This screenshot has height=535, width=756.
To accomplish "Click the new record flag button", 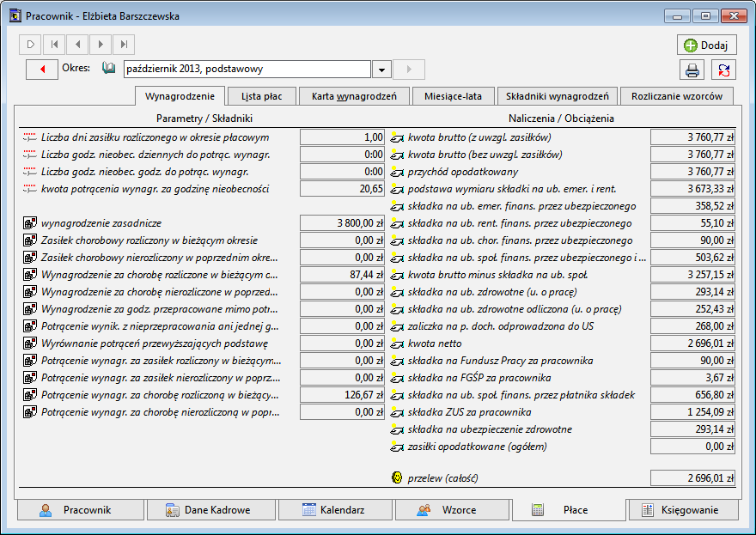I will click(30, 45).
